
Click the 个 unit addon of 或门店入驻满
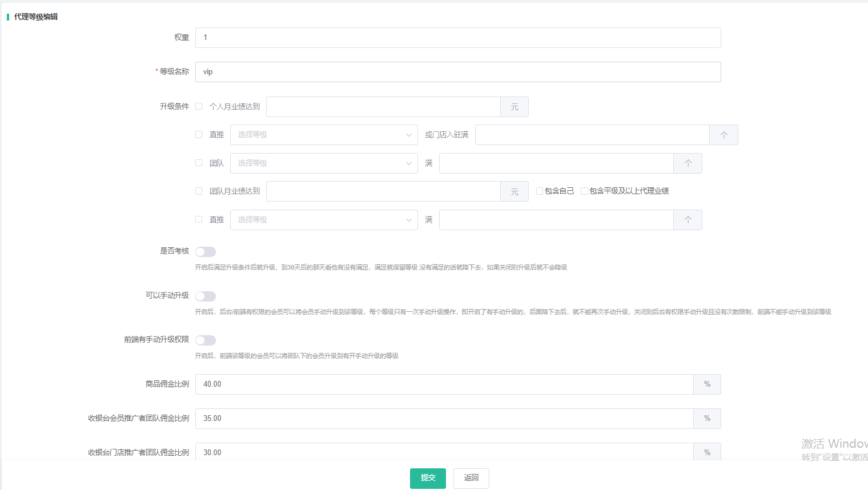724,135
